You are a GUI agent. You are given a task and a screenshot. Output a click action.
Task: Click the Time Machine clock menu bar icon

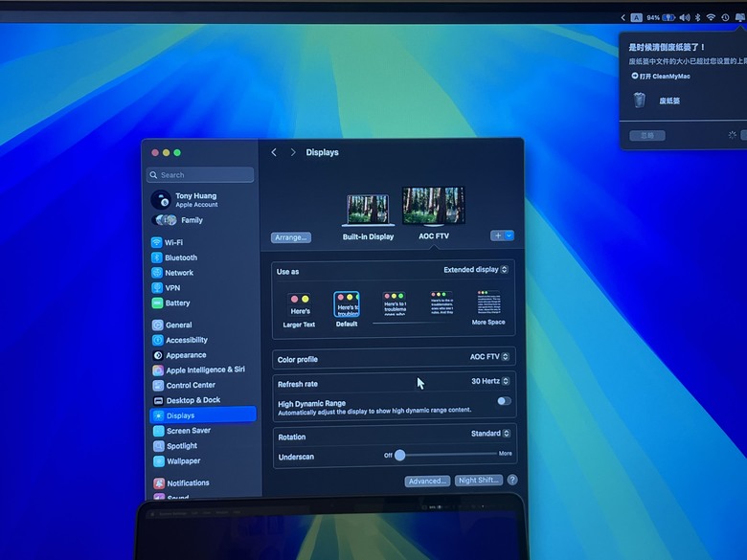[x=725, y=17]
